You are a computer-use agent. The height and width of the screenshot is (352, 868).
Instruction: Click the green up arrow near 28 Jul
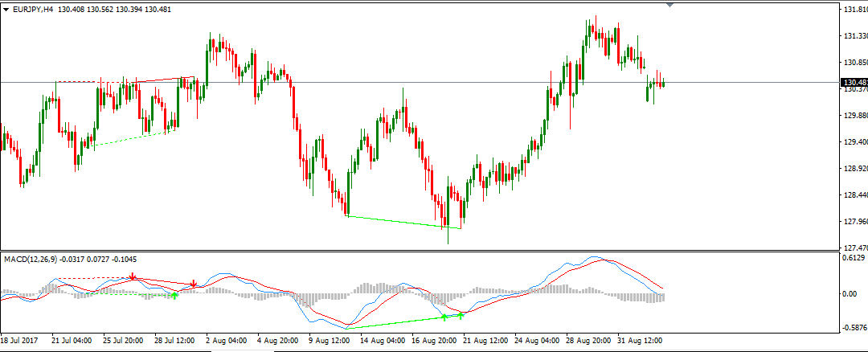coord(174,296)
